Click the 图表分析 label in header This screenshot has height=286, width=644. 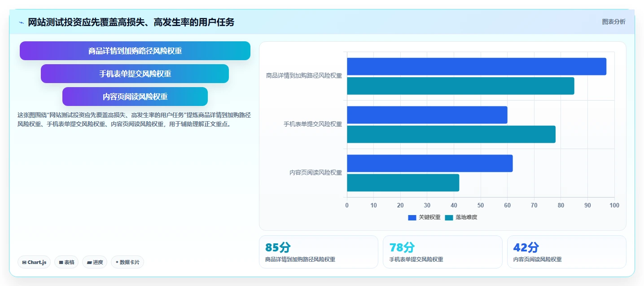pyautogui.click(x=613, y=22)
